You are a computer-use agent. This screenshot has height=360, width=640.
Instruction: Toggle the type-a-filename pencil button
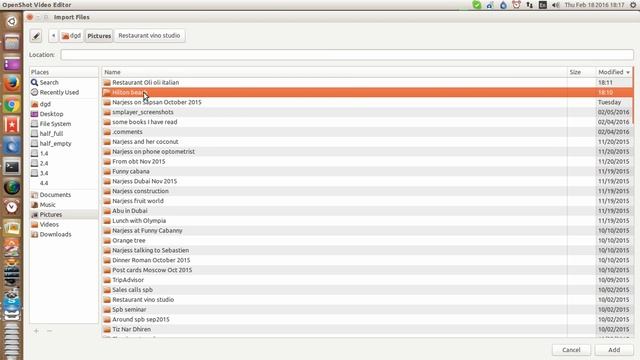coord(36,36)
